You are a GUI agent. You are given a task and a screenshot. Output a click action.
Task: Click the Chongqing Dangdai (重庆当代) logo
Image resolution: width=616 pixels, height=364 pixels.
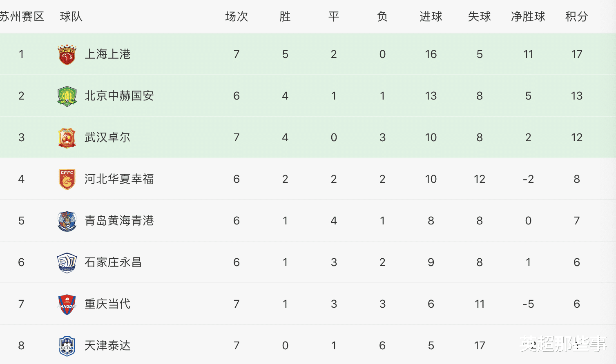[x=67, y=304]
